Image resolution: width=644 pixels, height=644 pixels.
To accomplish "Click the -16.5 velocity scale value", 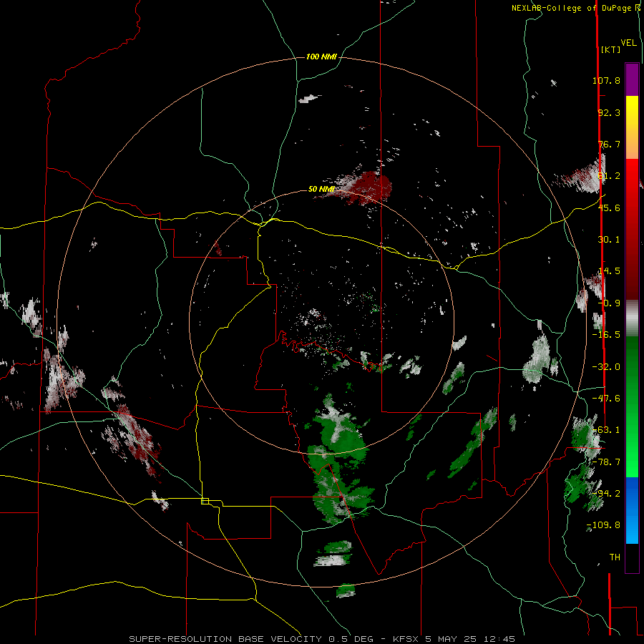I will [x=606, y=335].
